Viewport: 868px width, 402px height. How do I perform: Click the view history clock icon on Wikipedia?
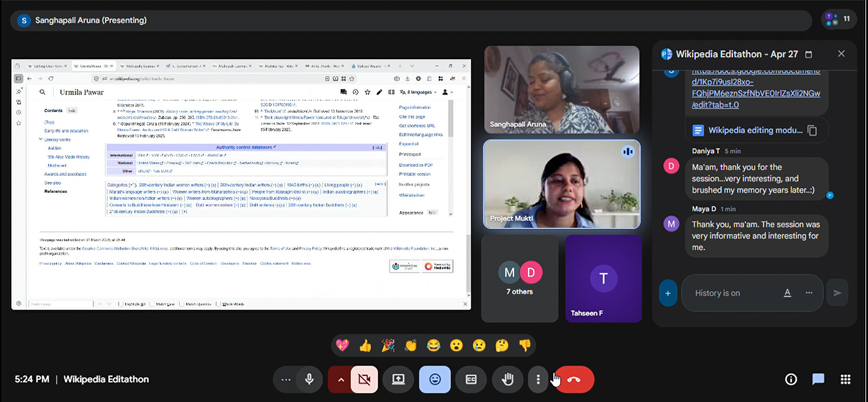pos(355,92)
